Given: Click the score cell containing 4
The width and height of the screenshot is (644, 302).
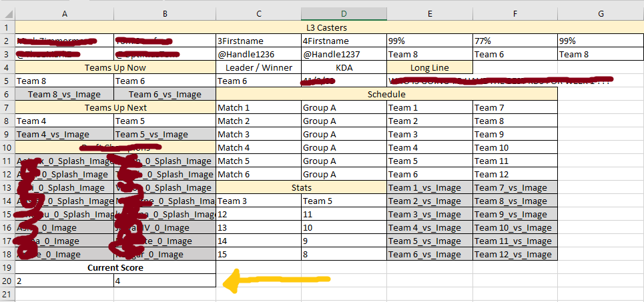Looking at the screenshot, I should point(165,281).
